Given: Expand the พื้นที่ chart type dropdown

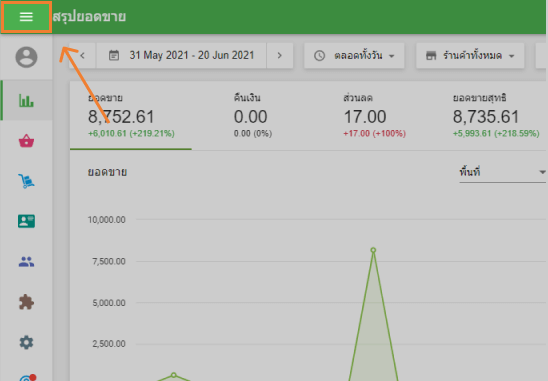Looking at the screenshot, I should coord(503,172).
